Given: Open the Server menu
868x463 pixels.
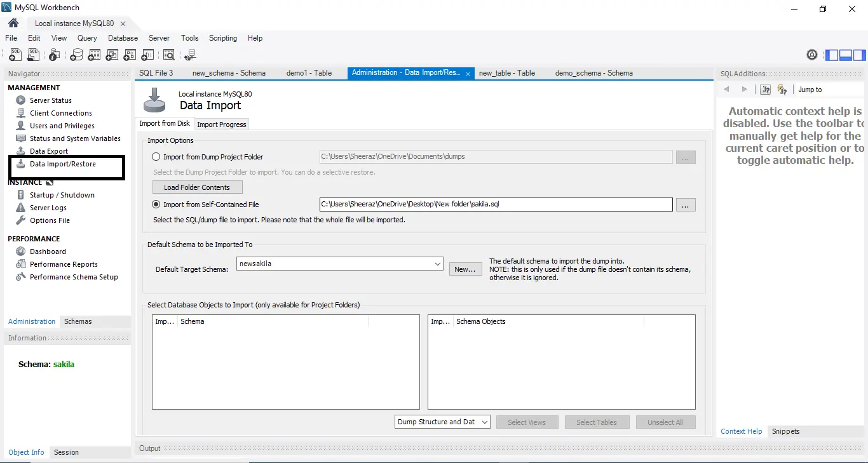Looking at the screenshot, I should coord(159,38).
